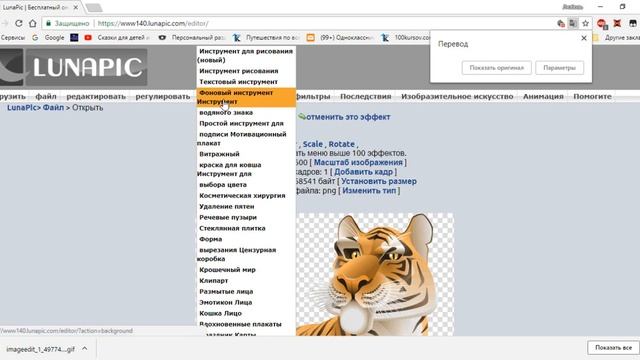Screen dimensions: 640x360
Task: Open the Сервисы bookmark
Action: pyautogui.click(x=13, y=38)
